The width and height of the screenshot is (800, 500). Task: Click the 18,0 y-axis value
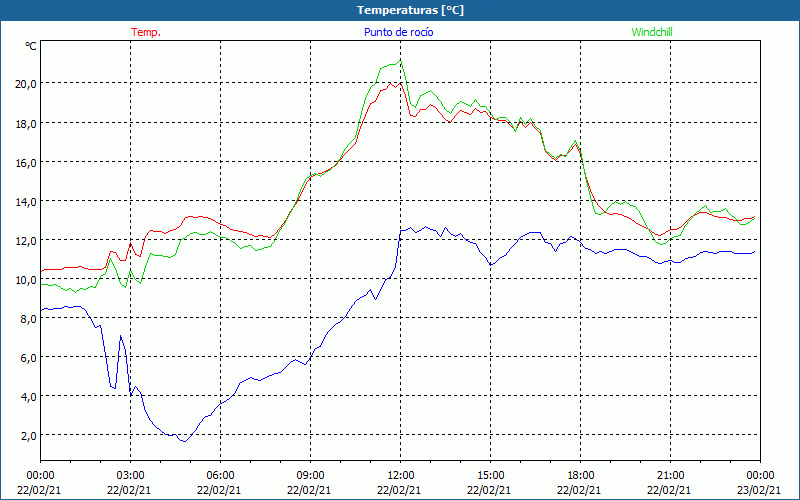26,123
